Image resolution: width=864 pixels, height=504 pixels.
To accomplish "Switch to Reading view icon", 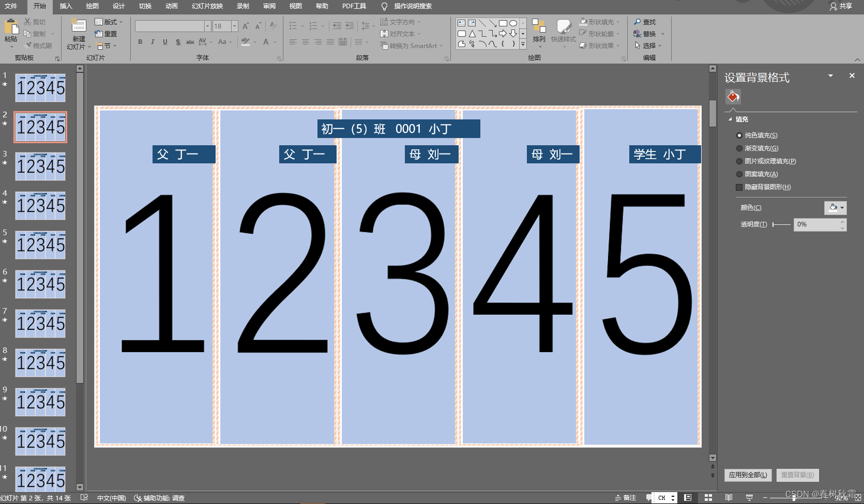I will coord(729,497).
